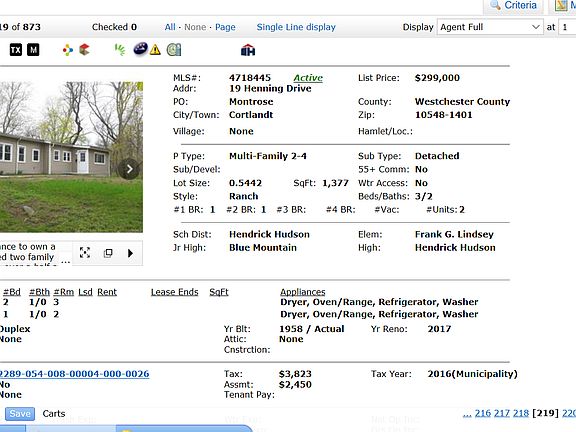The image size is (576, 432).
Task: Click the Active status link
Action: 308,78
